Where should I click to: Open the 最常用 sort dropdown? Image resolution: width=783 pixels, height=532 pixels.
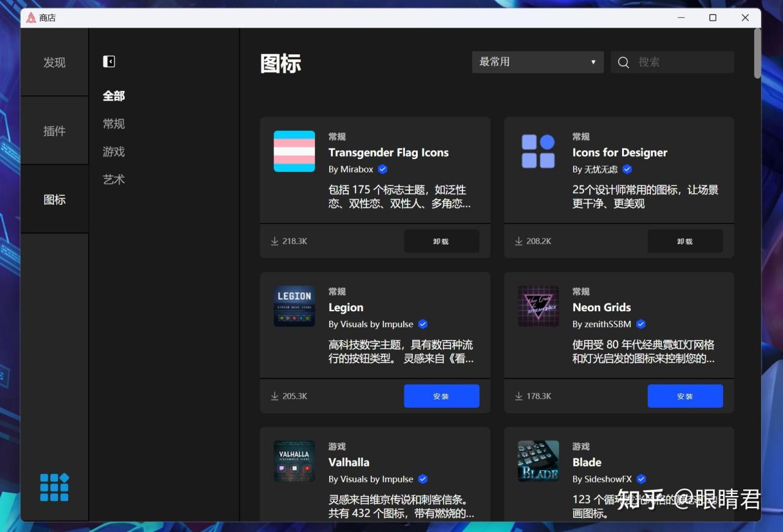[x=538, y=62]
